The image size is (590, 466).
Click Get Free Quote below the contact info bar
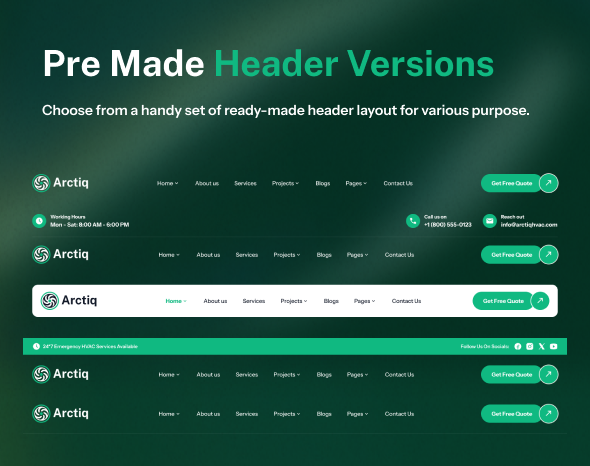(511, 255)
